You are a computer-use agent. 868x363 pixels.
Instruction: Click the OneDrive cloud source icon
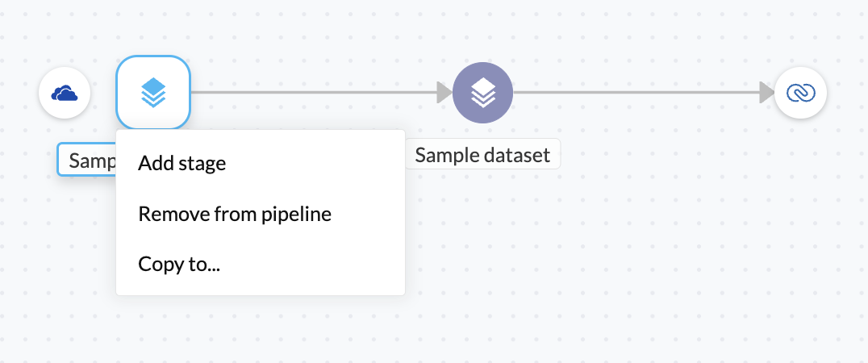pyautogui.click(x=65, y=94)
